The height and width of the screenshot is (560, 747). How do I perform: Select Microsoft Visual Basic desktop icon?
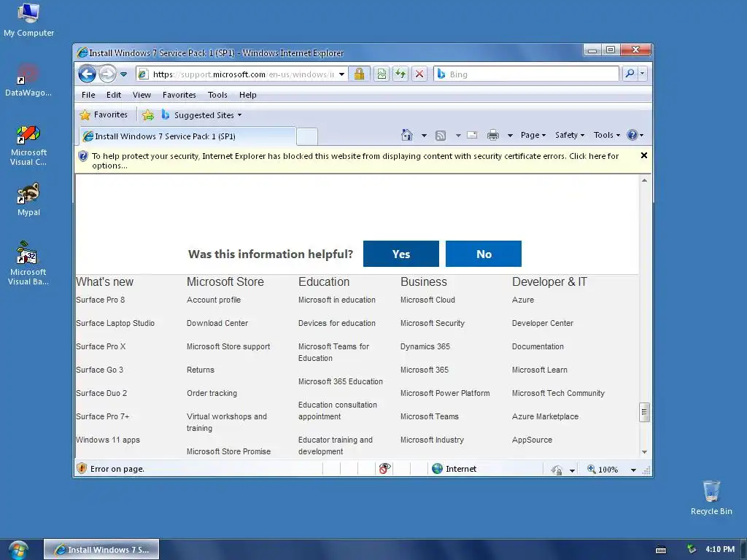pos(28,263)
